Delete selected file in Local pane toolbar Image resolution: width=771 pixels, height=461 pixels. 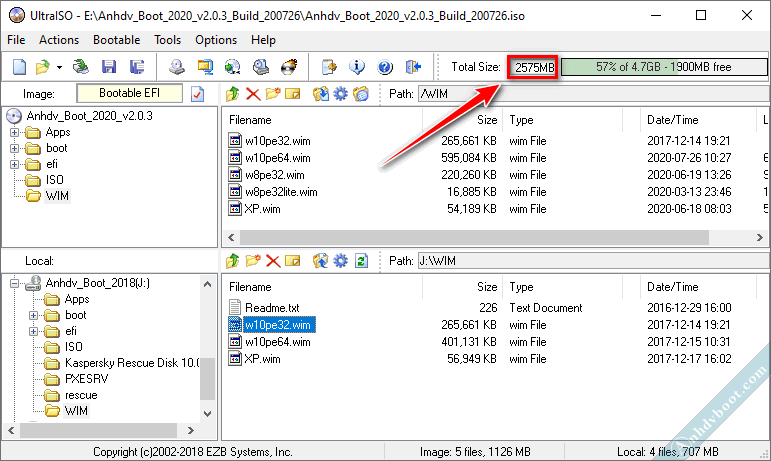pyautogui.click(x=273, y=260)
